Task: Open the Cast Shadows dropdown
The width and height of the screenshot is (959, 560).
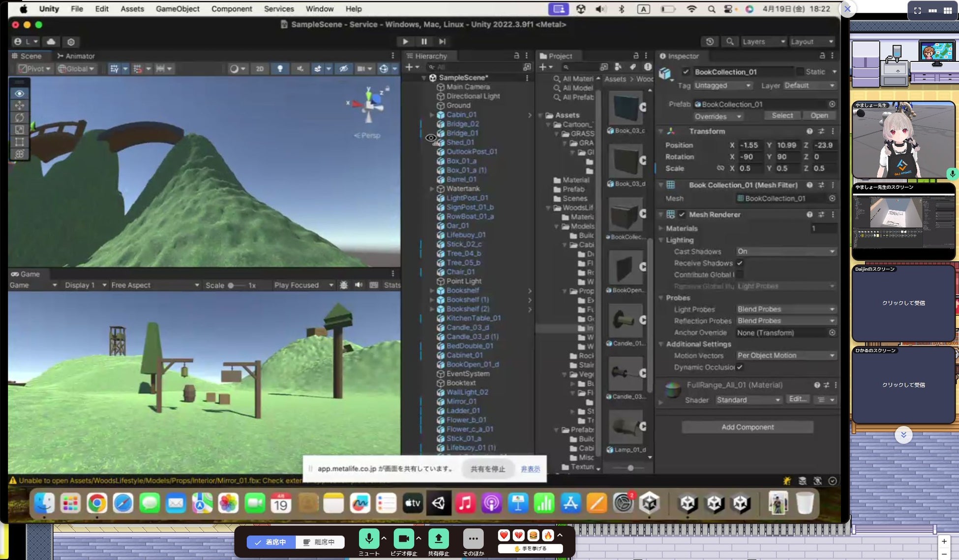Action: (785, 251)
